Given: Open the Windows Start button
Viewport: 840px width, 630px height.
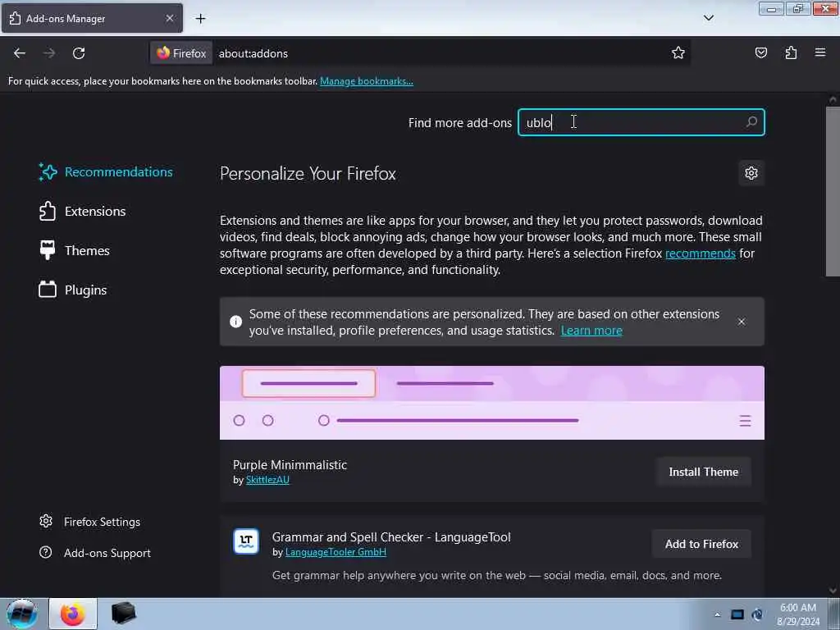Looking at the screenshot, I should coord(21,614).
